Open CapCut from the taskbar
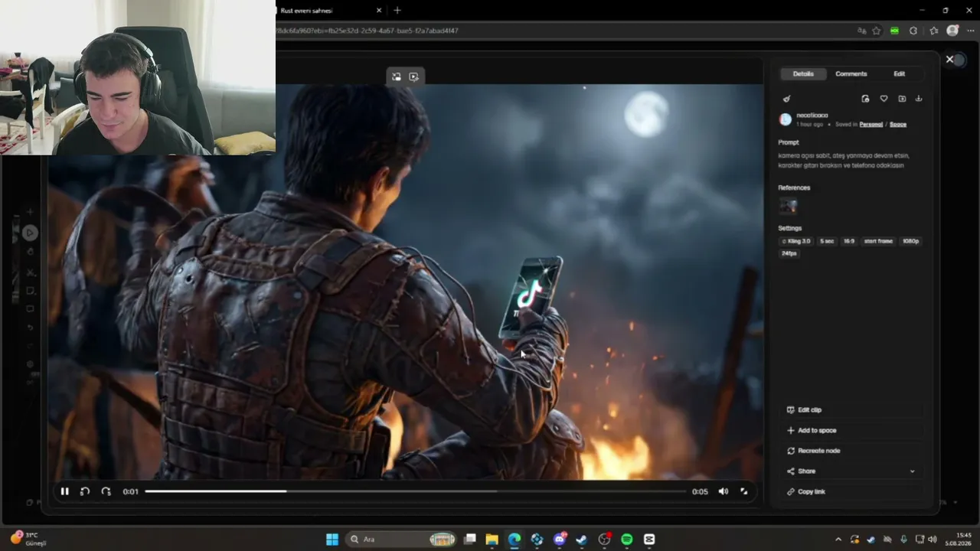The width and height of the screenshot is (980, 551). [649, 540]
